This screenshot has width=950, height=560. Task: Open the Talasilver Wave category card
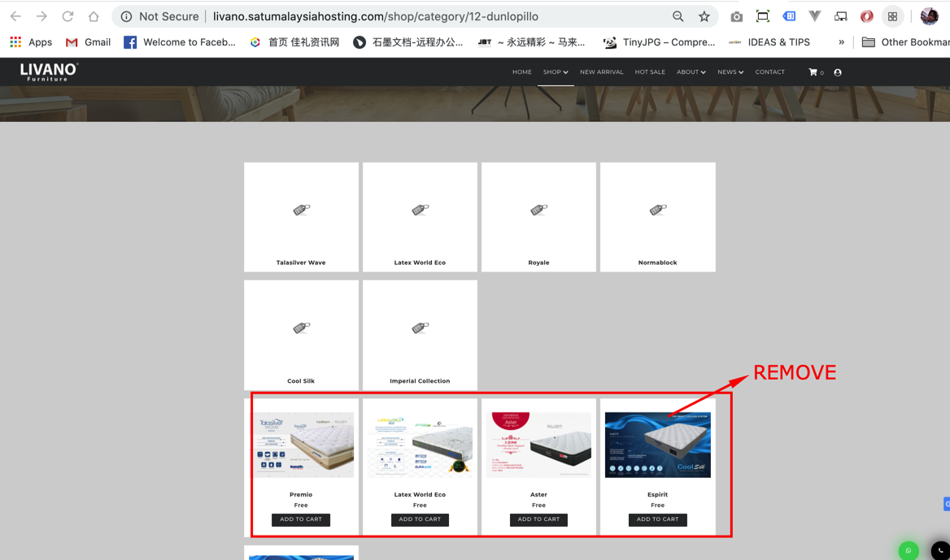pos(301,217)
